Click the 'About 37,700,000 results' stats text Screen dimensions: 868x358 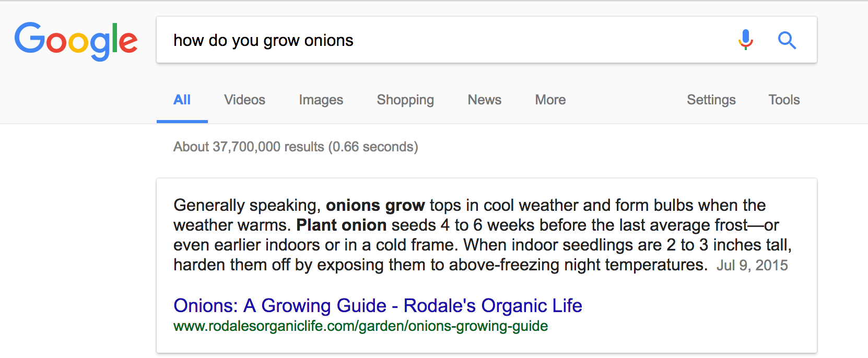tap(296, 147)
